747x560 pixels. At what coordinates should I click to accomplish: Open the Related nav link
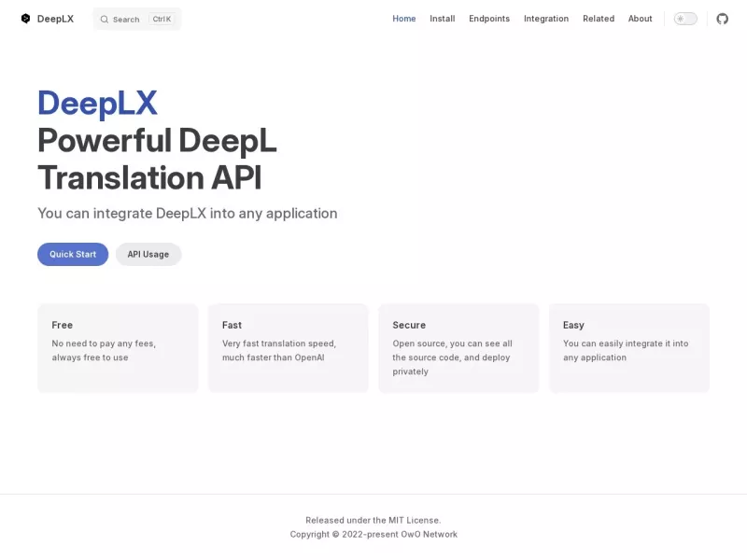599,19
